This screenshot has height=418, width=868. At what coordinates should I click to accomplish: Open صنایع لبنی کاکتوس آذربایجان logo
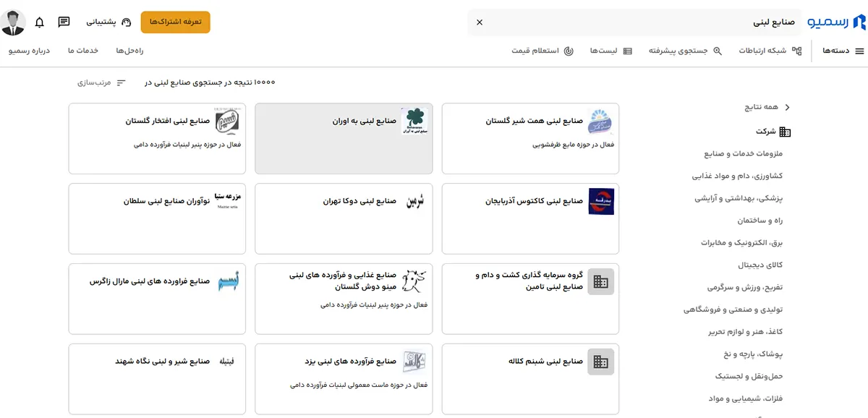tap(600, 201)
